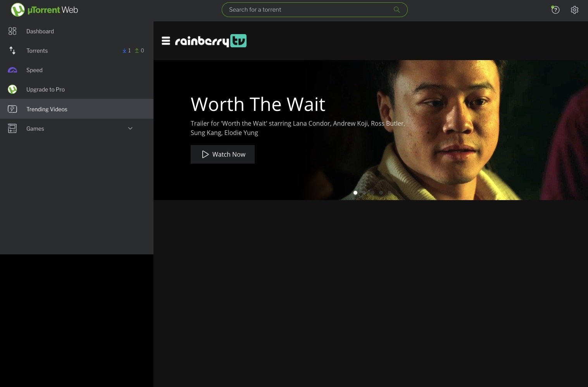The height and width of the screenshot is (387, 588).
Task: Open the settings gear icon
Action: (x=574, y=10)
